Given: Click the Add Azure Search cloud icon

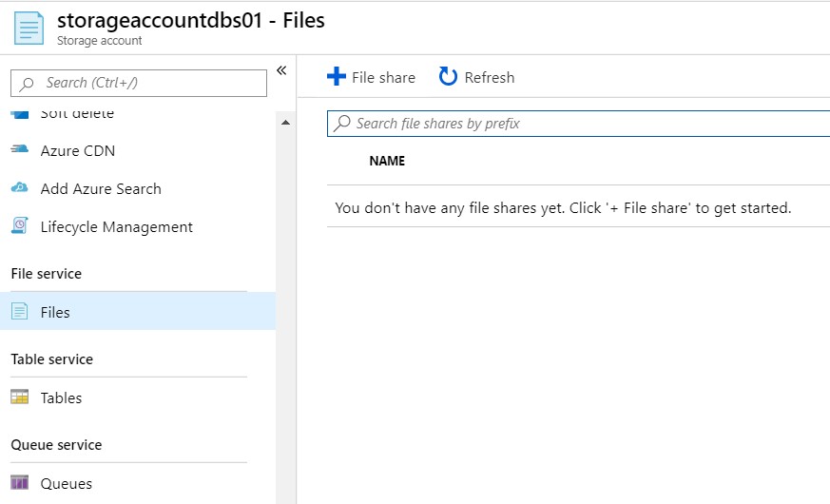Looking at the screenshot, I should tap(20, 187).
